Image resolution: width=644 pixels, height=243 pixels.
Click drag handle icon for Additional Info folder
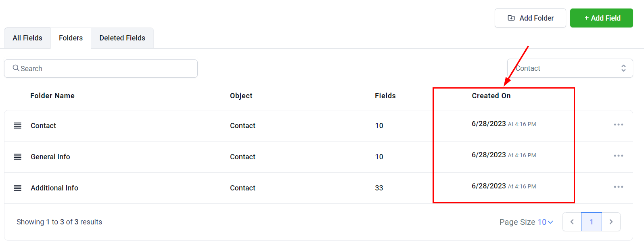pyautogui.click(x=17, y=188)
